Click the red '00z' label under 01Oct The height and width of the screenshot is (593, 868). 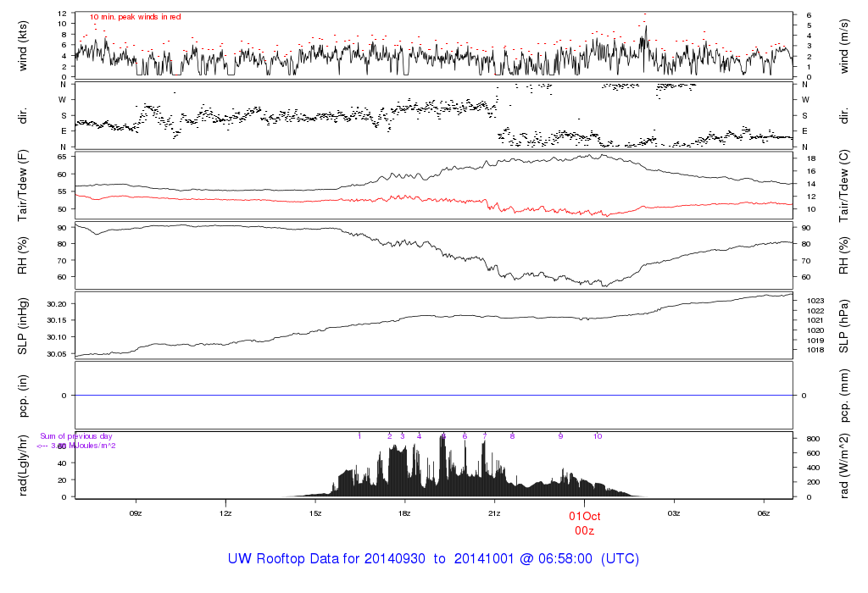(585, 530)
